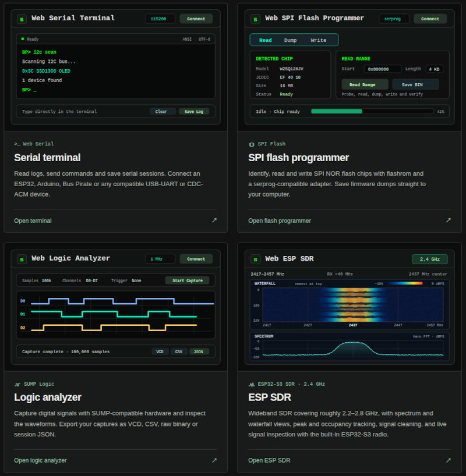466x476 pixels.
Task: Click the JEDEC EF 40 18 value
Action: point(290,77)
